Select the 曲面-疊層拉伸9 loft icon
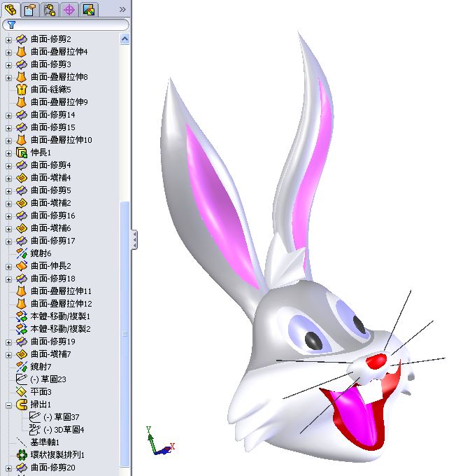 pyautogui.click(x=21, y=102)
